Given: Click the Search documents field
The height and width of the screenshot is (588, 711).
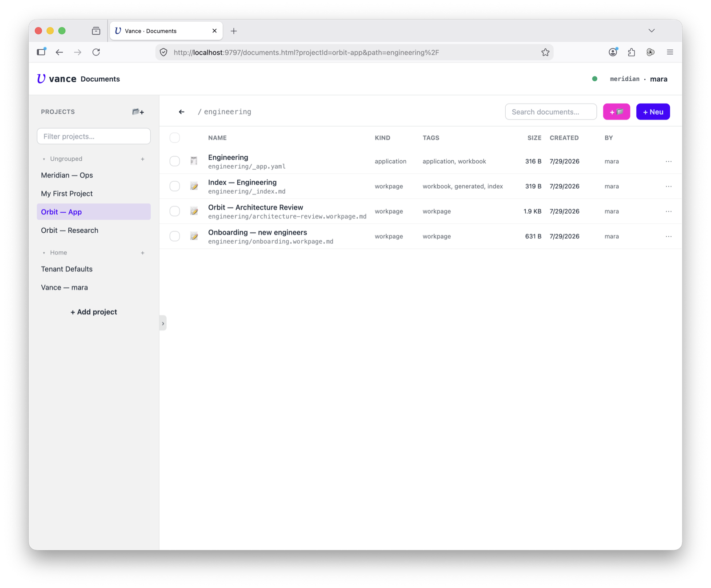Looking at the screenshot, I should point(551,112).
